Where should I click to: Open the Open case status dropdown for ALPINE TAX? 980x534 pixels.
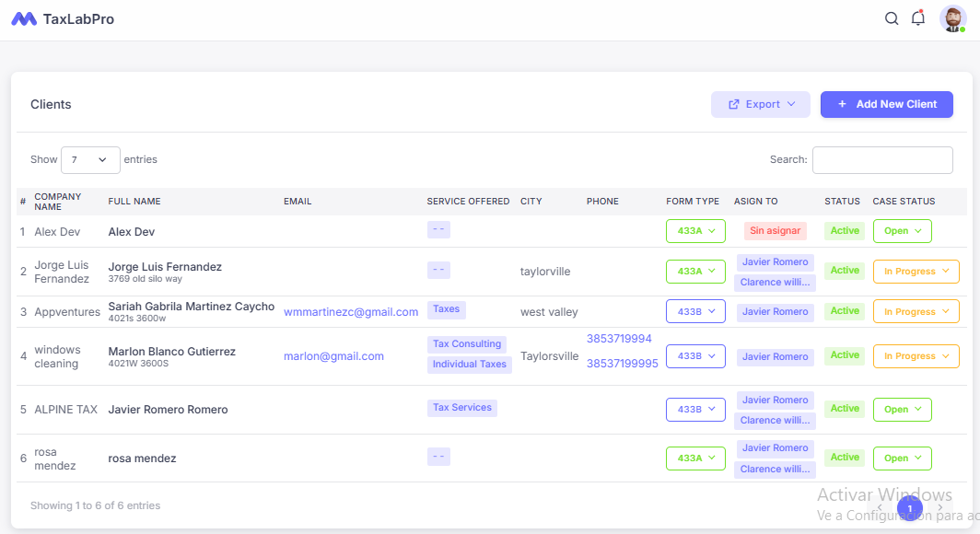(902, 409)
